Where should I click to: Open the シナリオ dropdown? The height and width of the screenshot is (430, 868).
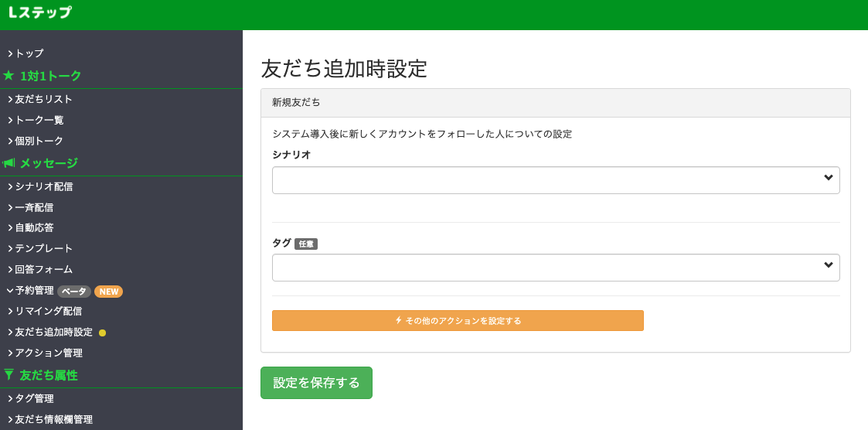pos(556,180)
